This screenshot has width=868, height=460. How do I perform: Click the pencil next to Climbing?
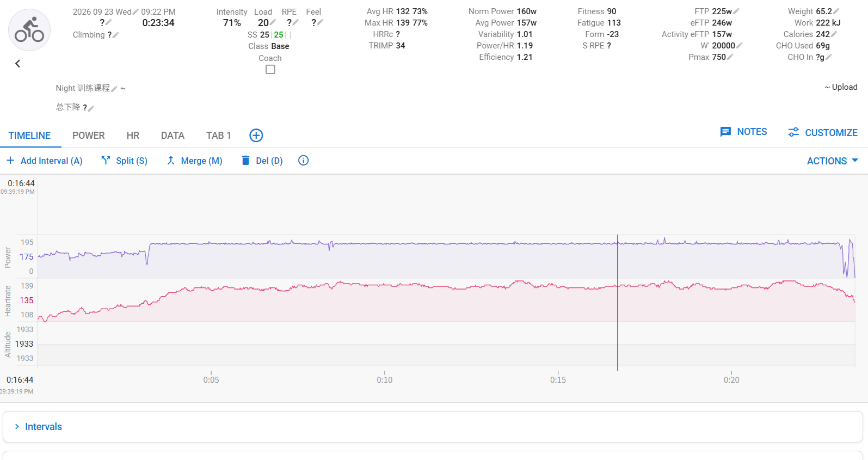115,35
